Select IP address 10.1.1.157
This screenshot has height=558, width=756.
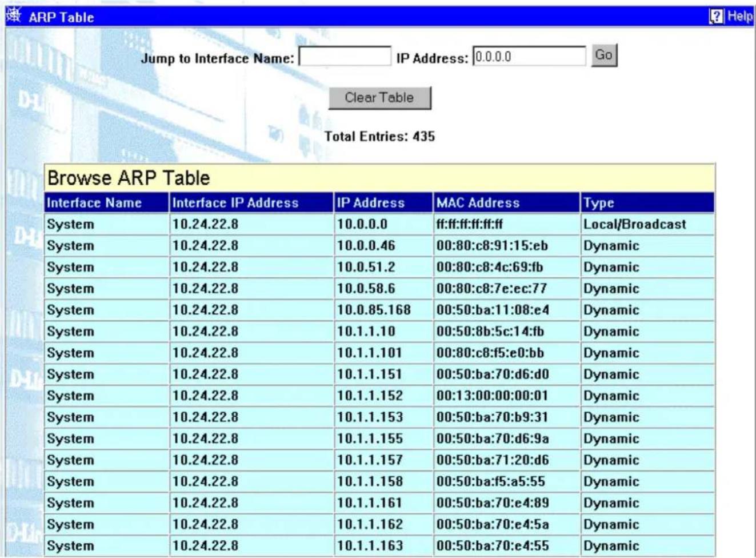coord(370,460)
